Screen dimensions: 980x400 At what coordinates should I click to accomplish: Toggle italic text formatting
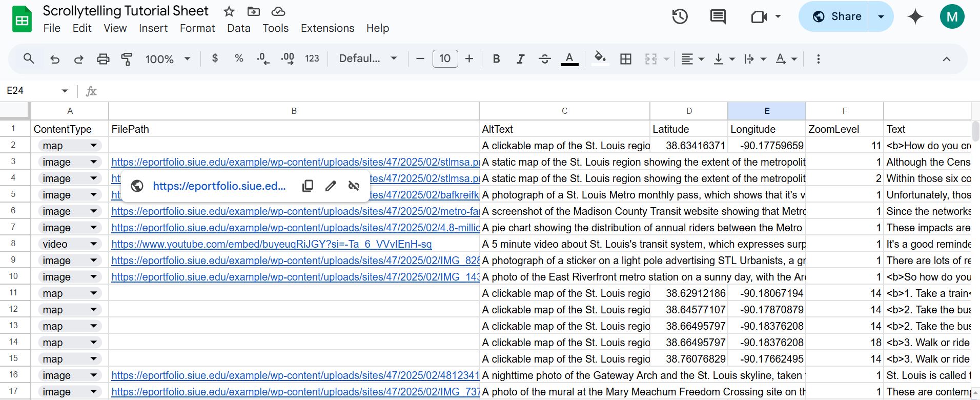520,59
